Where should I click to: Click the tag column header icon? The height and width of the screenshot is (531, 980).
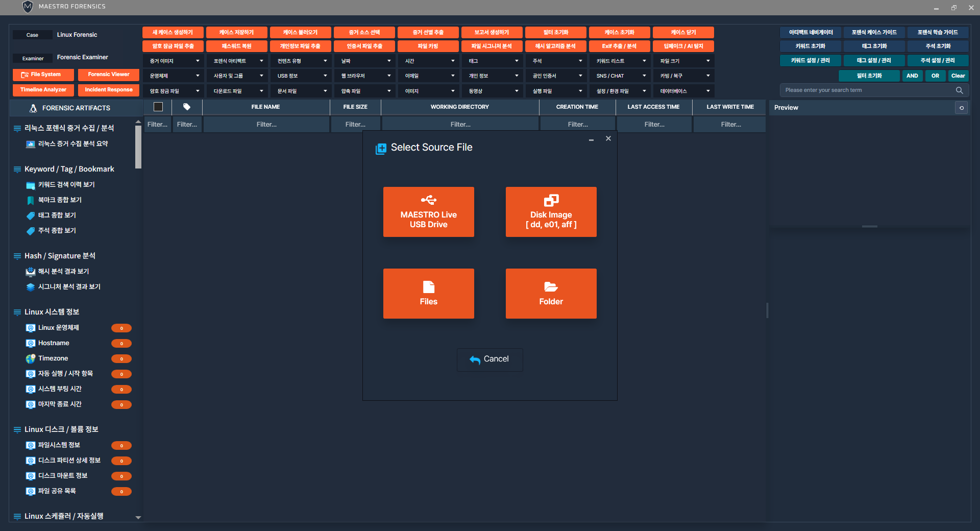pyautogui.click(x=187, y=107)
